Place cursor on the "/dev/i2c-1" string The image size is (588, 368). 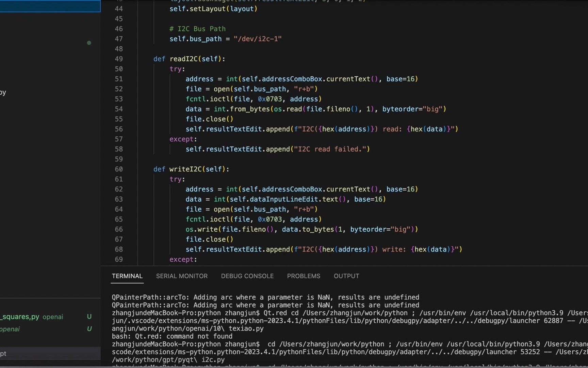point(258,39)
